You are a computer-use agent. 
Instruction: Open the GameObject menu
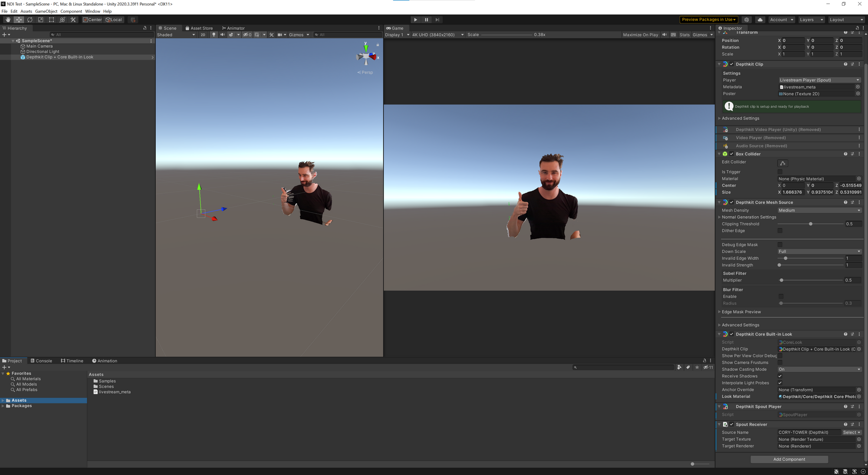[46, 11]
